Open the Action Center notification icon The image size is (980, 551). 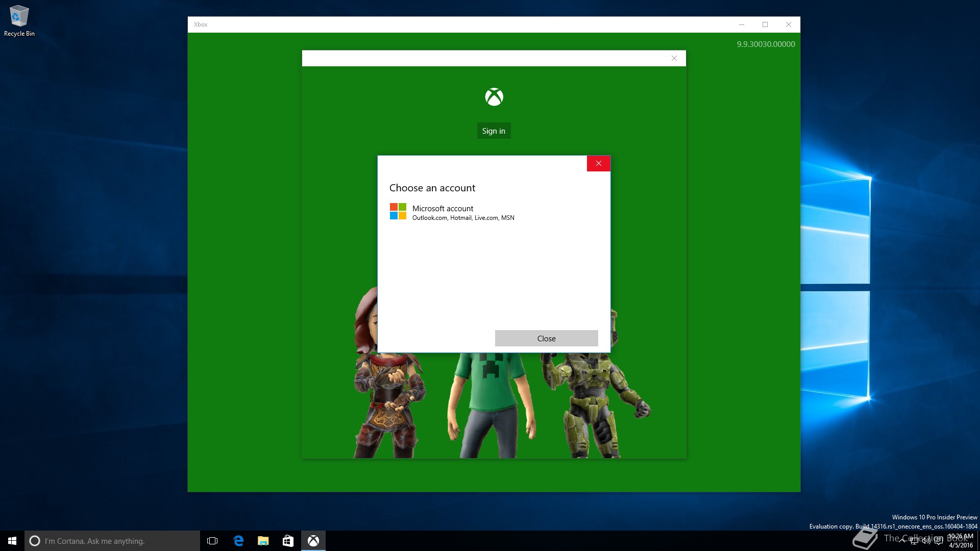coord(939,541)
